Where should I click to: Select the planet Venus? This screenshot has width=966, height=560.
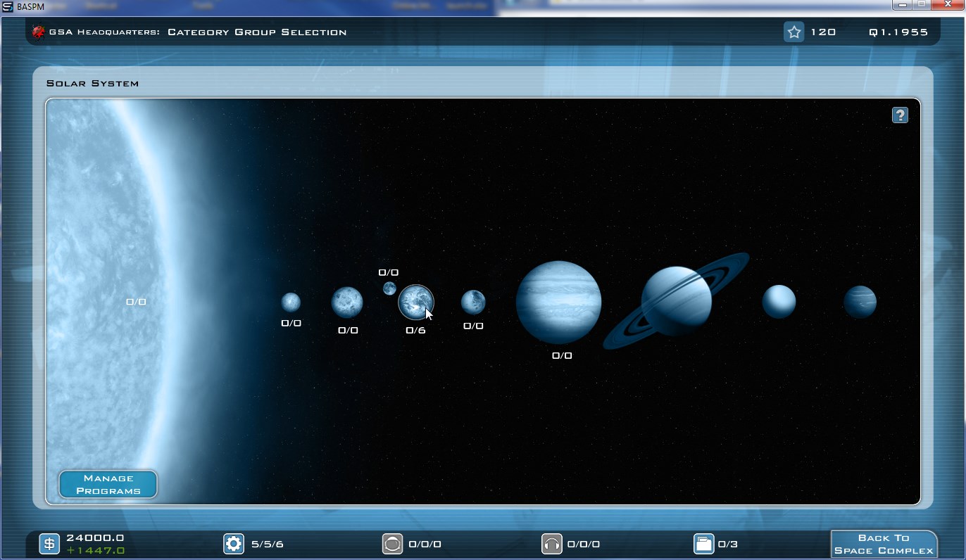point(347,303)
